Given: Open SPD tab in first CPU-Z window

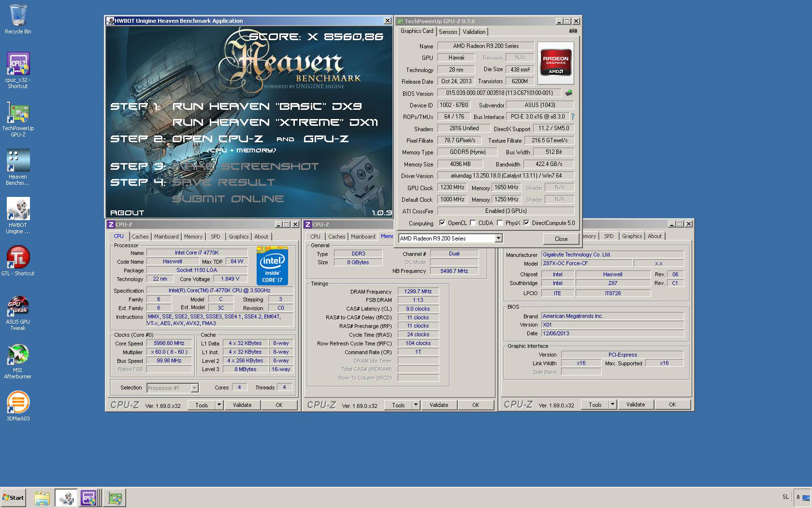Looking at the screenshot, I should [216, 237].
